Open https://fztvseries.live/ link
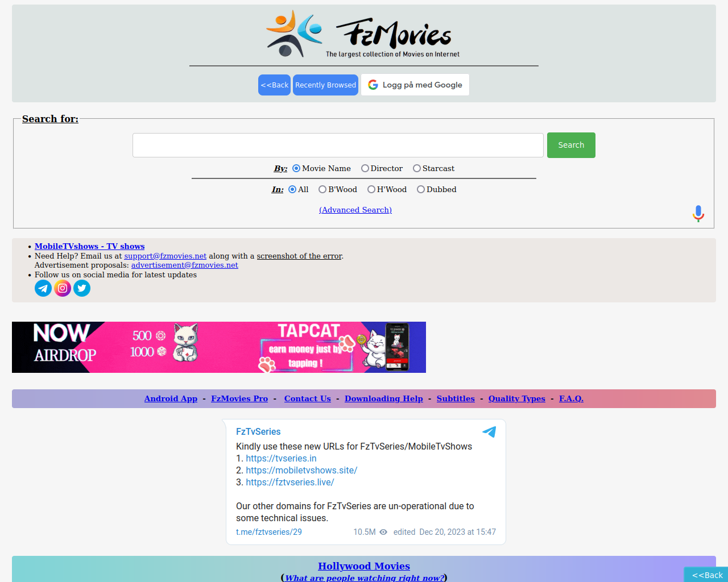Viewport: 728px width, 582px height. pyautogui.click(x=290, y=482)
